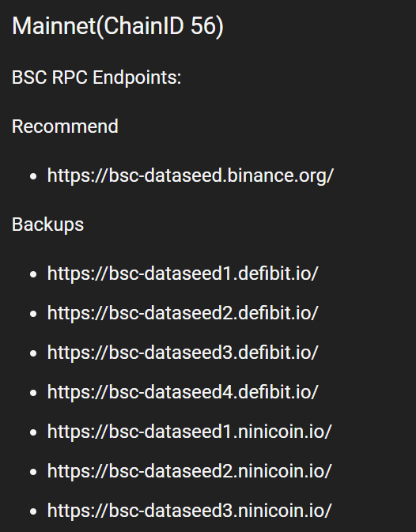Image resolution: width=416 pixels, height=532 pixels.
Task: Select the bsc-dataseed3.defibit.io endpoint
Action: tap(183, 353)
